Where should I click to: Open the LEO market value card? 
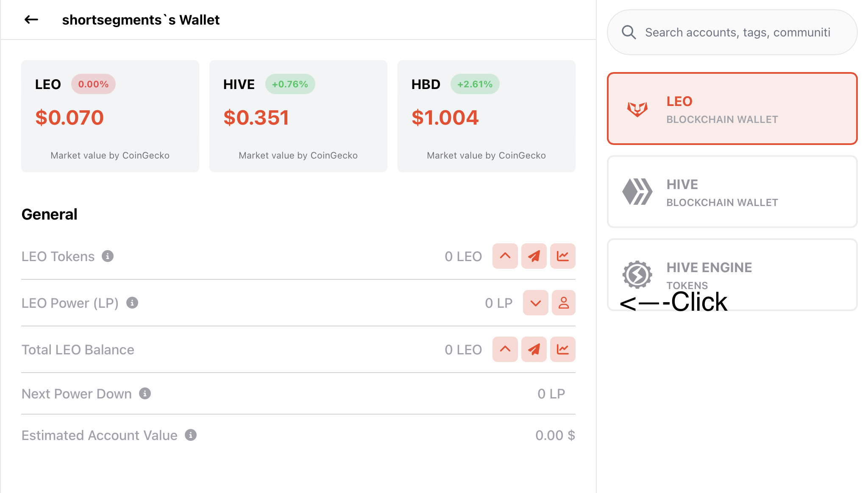pyautogui.click(x=110, y=116)
